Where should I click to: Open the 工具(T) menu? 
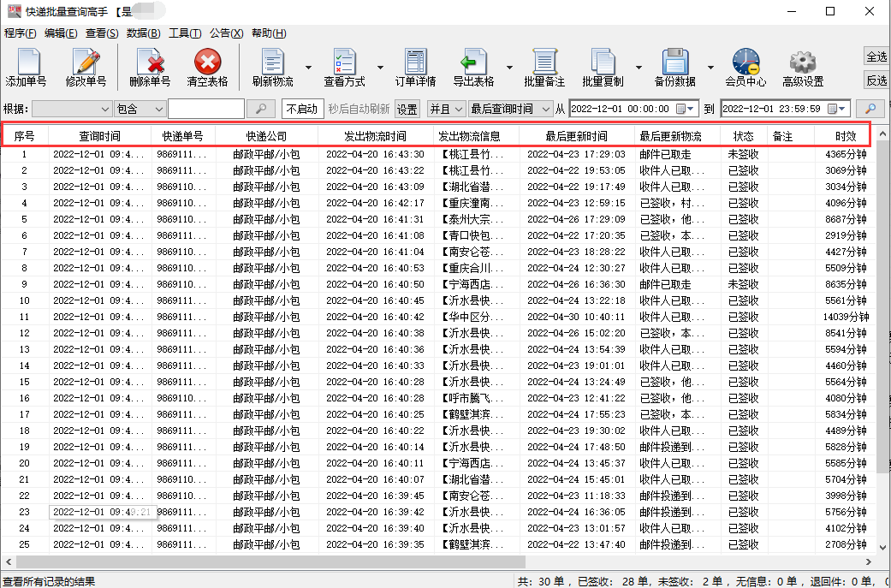click(x=185, y=33)
